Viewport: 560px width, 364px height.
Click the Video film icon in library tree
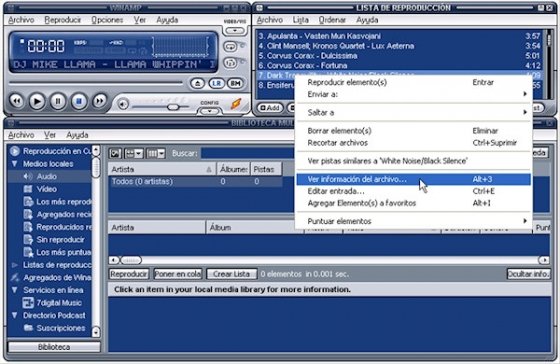coord(28,189)
